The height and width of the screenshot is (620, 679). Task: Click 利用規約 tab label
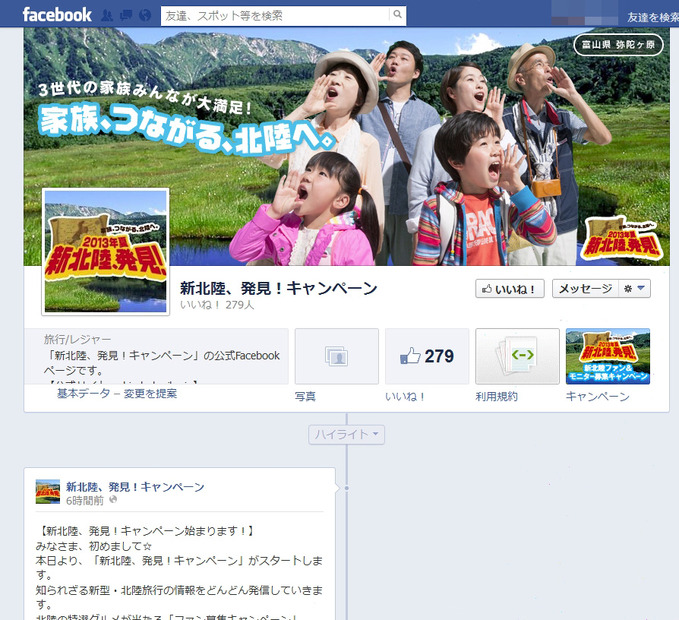point(496,397)
